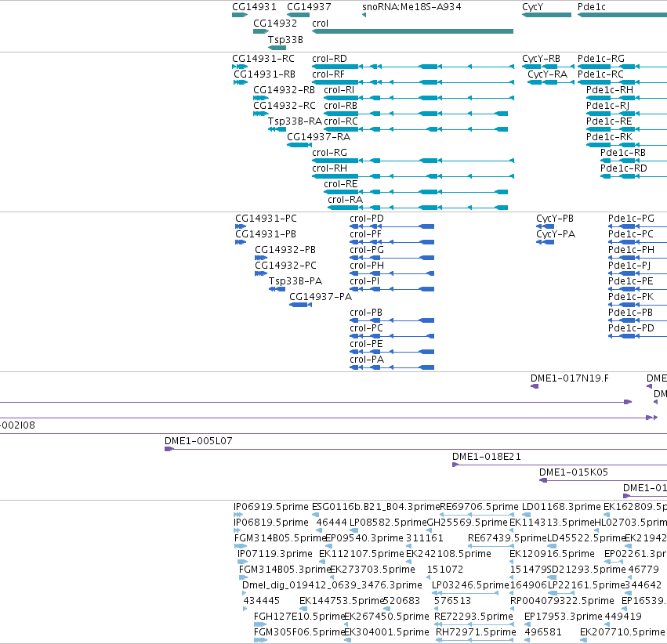This screenshot has height=644, width=667.
Task: Click the CycY gene label
Action: [x=532, y=7]
